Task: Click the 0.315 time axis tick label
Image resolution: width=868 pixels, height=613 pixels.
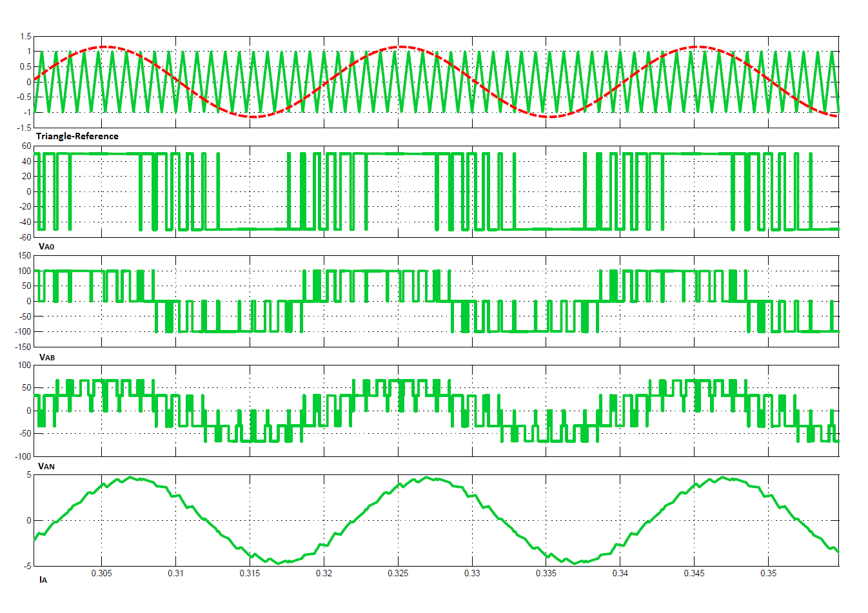Action: pyautogui.click(x=250, y=573)
